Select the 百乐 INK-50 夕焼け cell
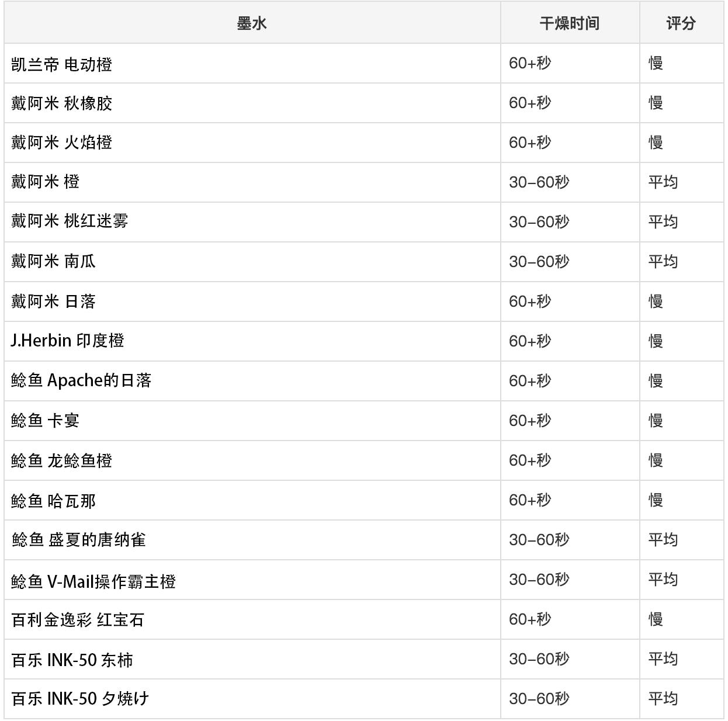Image resolution: width=728 pixels, height=721 pixels. (x=80, y=699)
